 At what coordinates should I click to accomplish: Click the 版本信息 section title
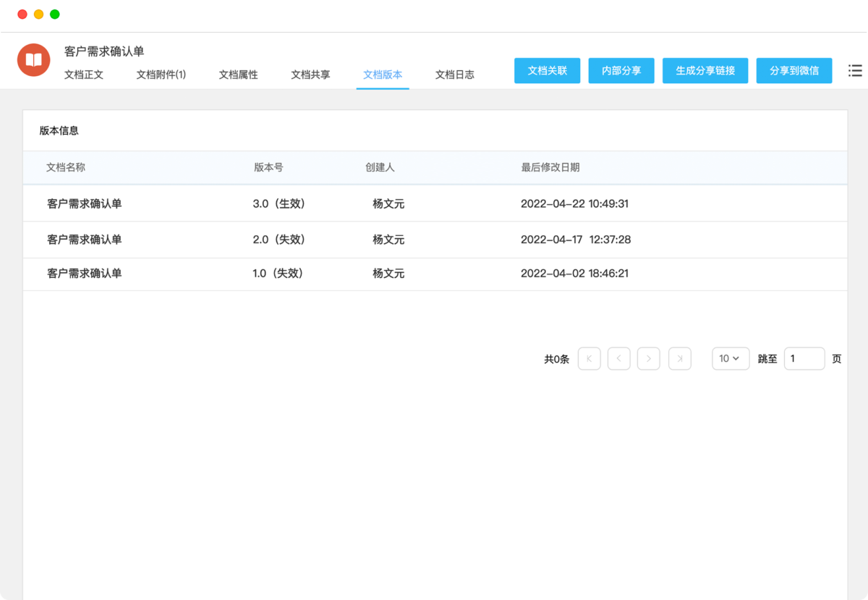click(x=59, y=131)
